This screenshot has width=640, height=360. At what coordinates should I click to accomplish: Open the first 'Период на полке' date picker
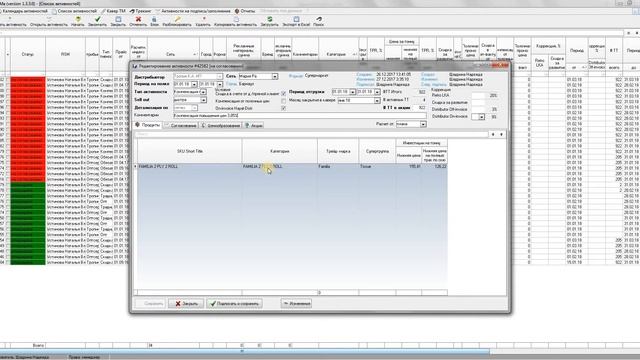(194, 84)
